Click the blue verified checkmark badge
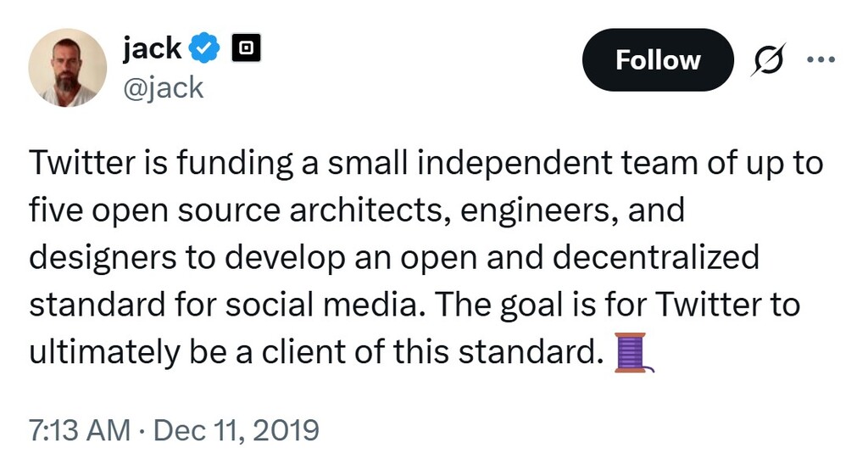The width and height of the screenshot is (868, 465). click(x=203, y=49)
